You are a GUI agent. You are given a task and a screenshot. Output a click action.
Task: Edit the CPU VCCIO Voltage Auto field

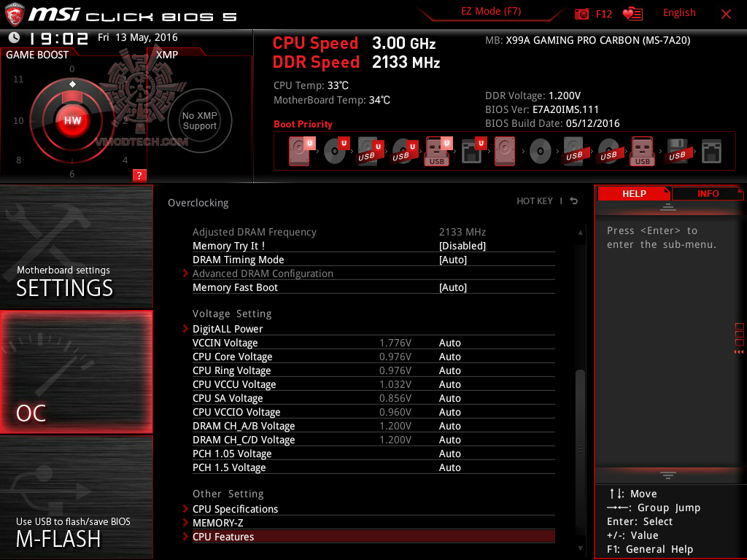pos(449,411)
